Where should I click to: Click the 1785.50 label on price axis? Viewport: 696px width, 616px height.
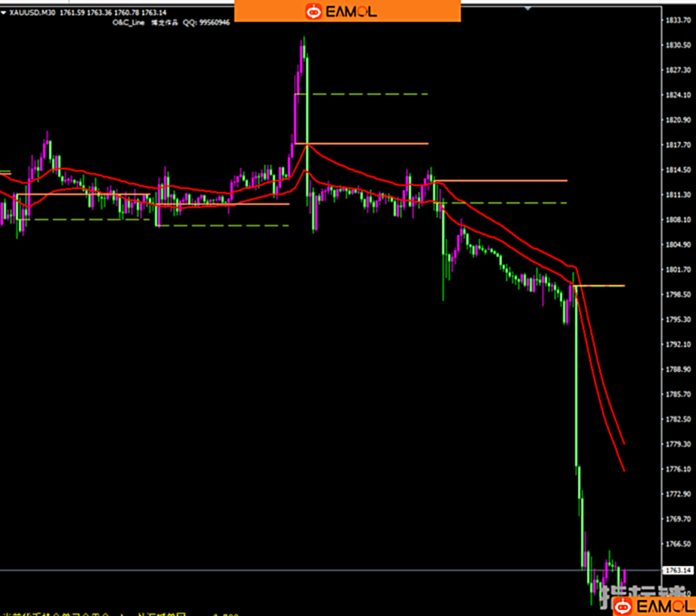click(x=678, y=395)
